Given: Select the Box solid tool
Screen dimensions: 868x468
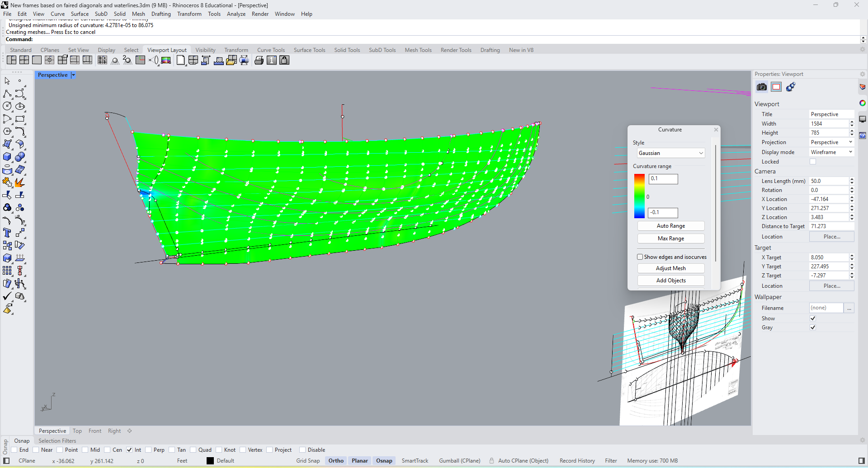Looking at the screenshot, I should coord(7,157).
